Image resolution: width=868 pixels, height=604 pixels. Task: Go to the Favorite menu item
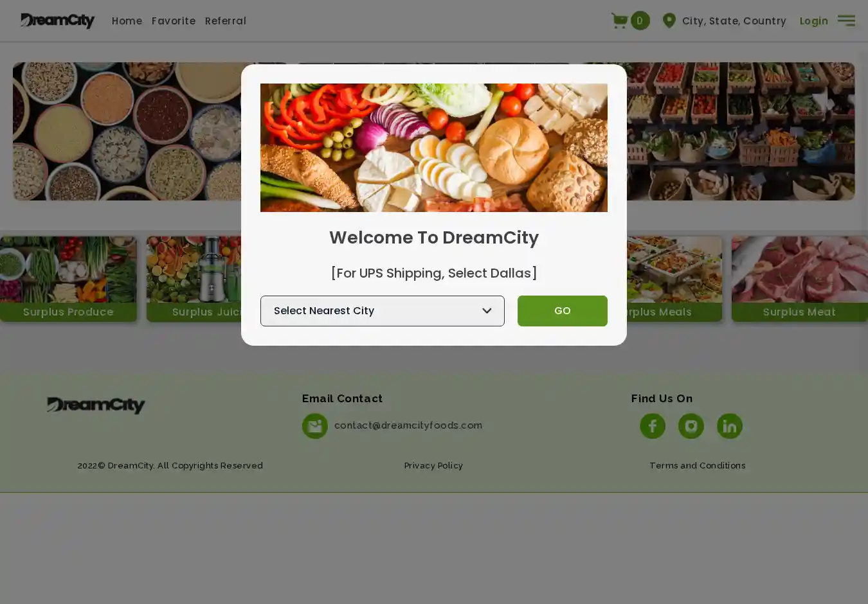pyautogui.click(x=174, y=21)
